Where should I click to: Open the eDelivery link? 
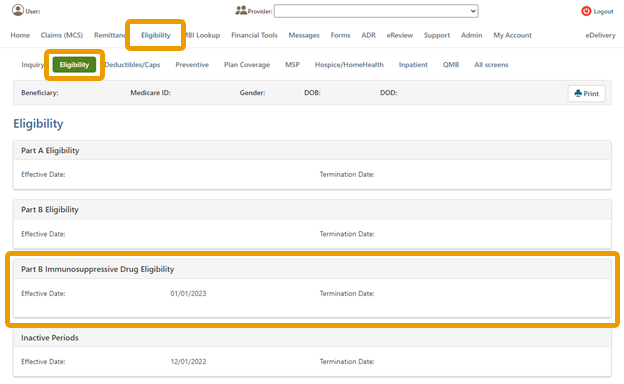point(600,35)
